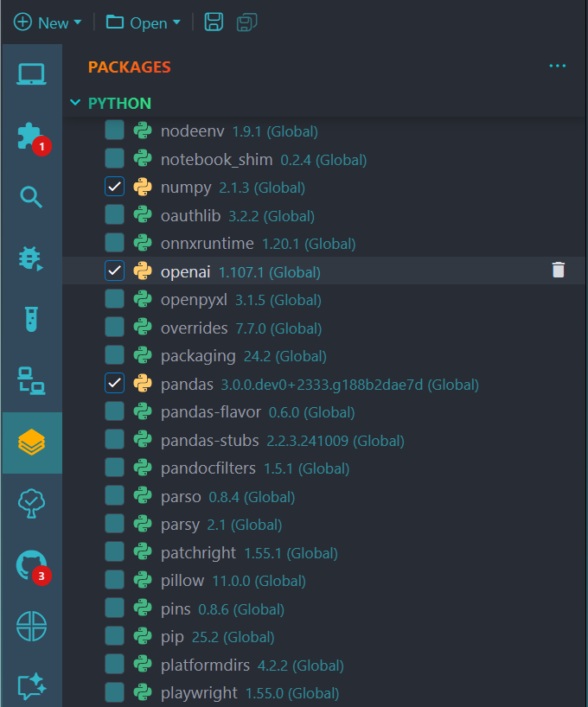Open Run and Debug bug icon
The width and height of the screenshot is (588, 707).
[31, 258]
